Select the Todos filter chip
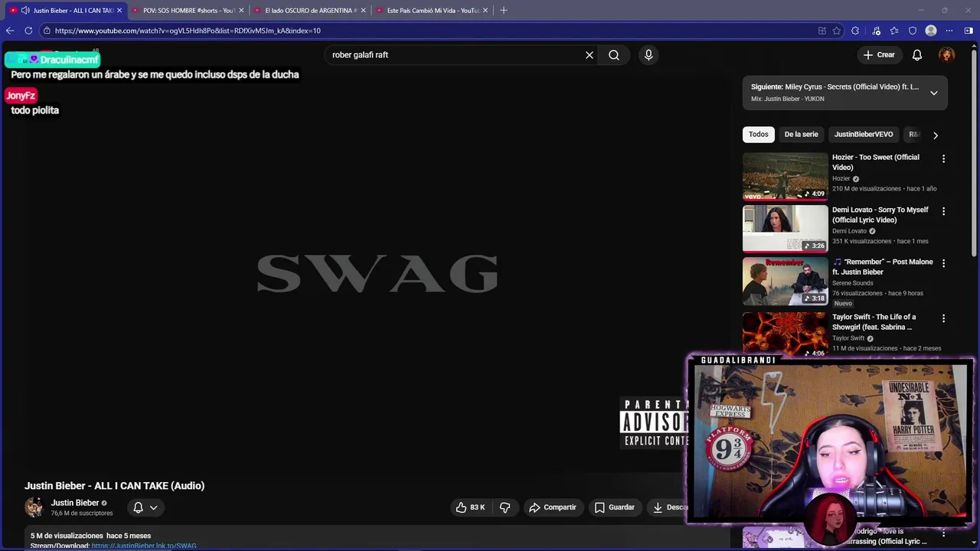The width and height of the screenshot is (980, 551). [x=759, y=135]
